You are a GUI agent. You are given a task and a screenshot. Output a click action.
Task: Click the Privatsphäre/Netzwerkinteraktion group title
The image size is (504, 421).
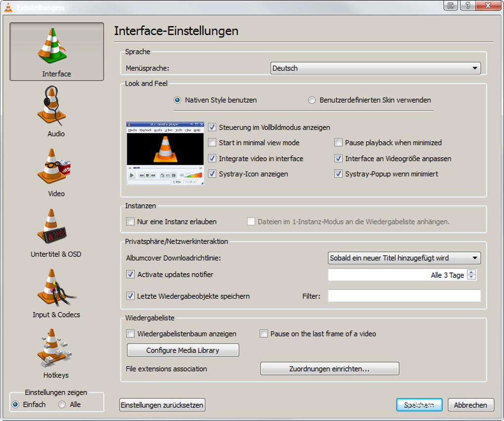pos(176,241)
